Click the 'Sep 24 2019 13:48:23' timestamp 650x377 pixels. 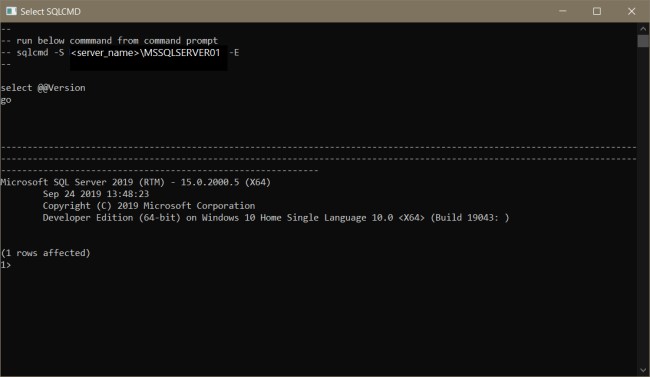coord(96,194)
